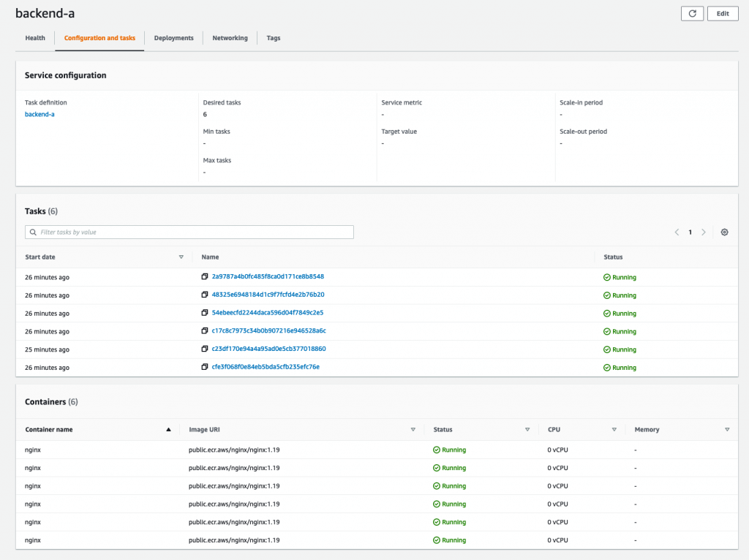Open the Memory column filter
This screenshot has width=749, height=560.
727,429
